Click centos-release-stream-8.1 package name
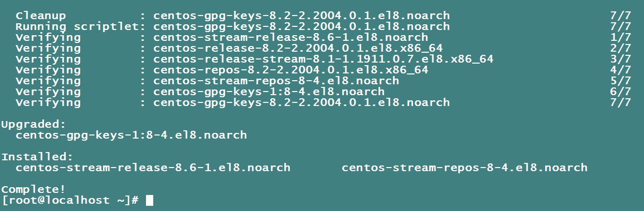644x211 pixels. [324, 59]
